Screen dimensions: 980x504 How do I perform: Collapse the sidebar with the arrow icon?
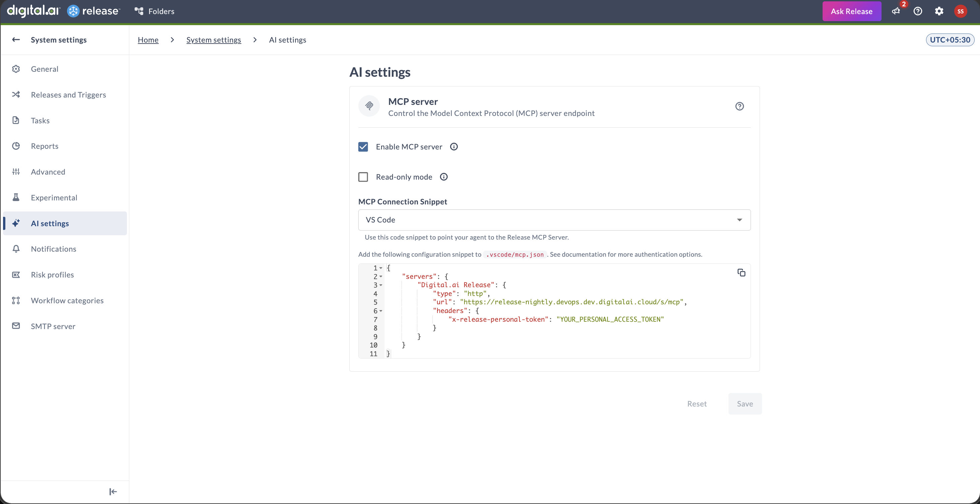pyautogui.click(x=113, y=492)
